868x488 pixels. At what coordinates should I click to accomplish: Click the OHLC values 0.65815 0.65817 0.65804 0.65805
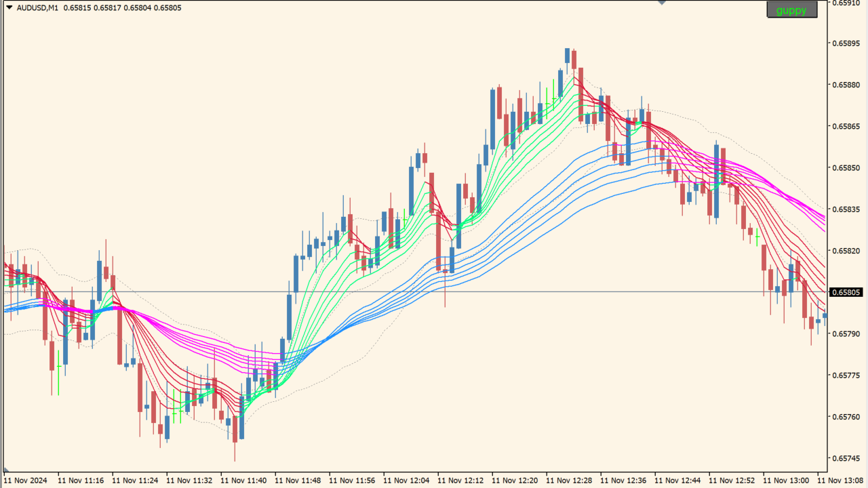click(123, 7)
